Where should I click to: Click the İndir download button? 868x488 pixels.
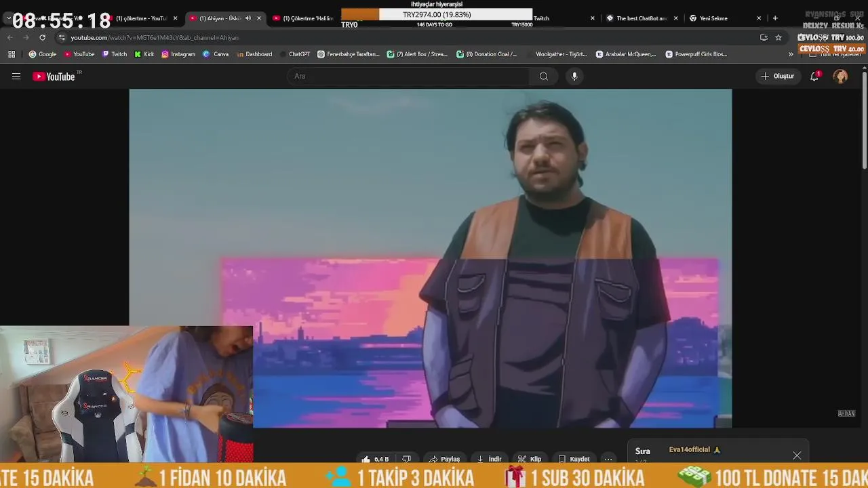[489, 459]
